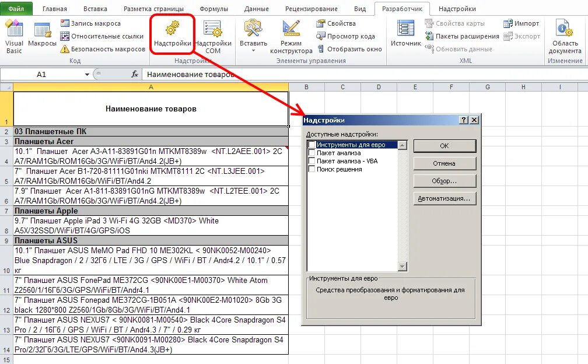Screen dimensions: 588x364
Task: Click add-ins list scroll up arrow
Action: coord(402,145)
